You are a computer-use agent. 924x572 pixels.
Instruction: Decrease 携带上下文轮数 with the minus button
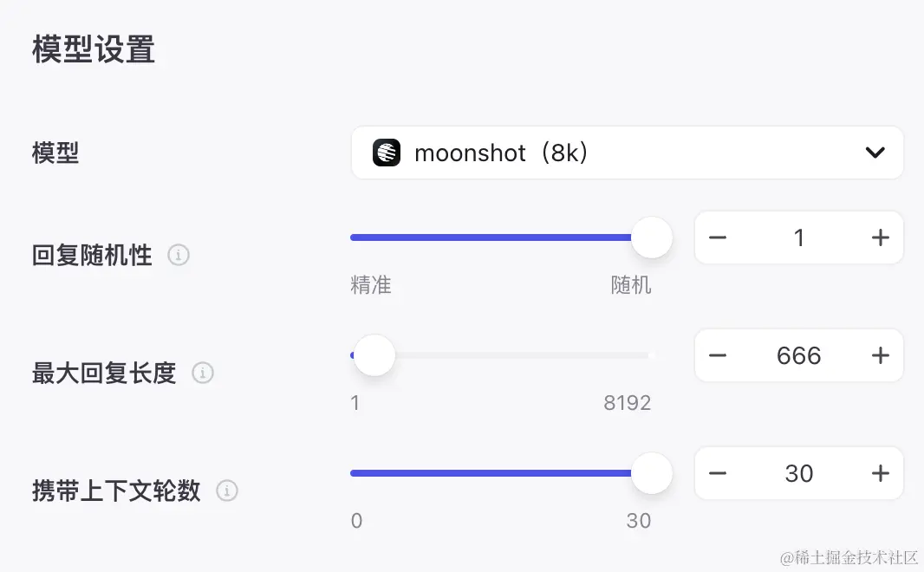(718, 473)
